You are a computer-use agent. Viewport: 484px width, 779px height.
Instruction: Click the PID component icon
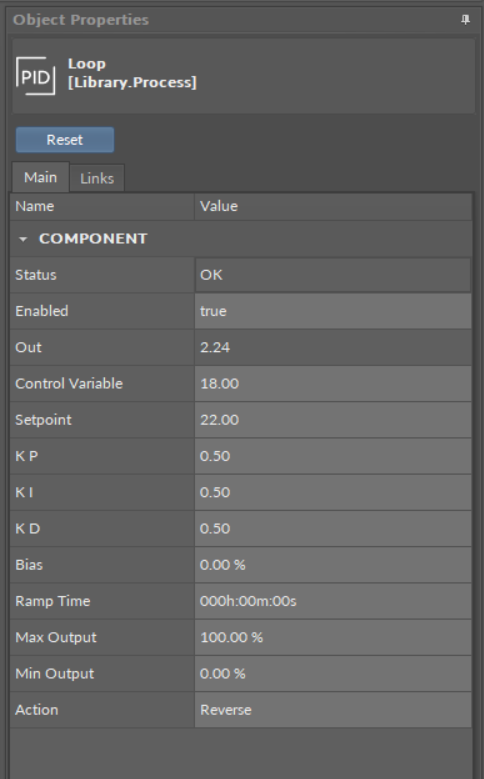coord(35,76)
